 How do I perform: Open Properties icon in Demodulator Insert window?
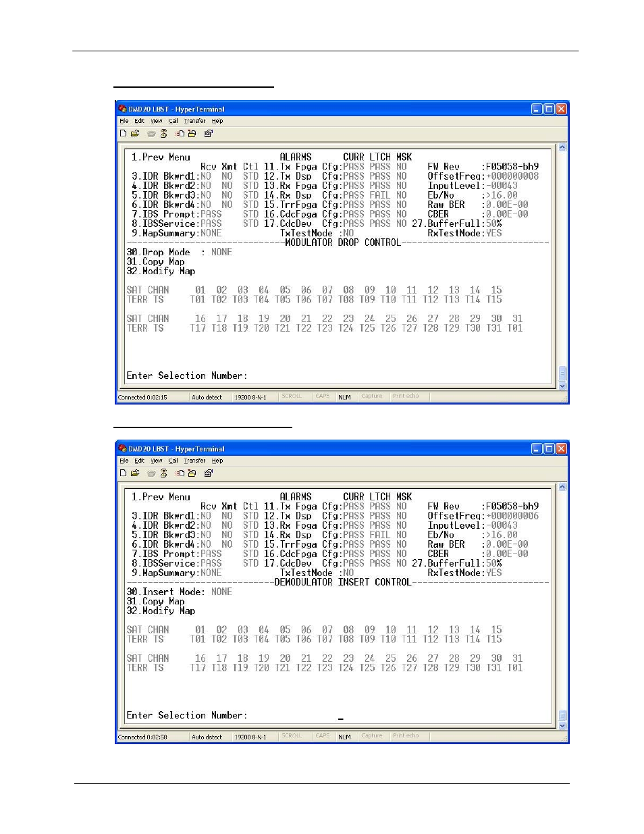[209, 473]
